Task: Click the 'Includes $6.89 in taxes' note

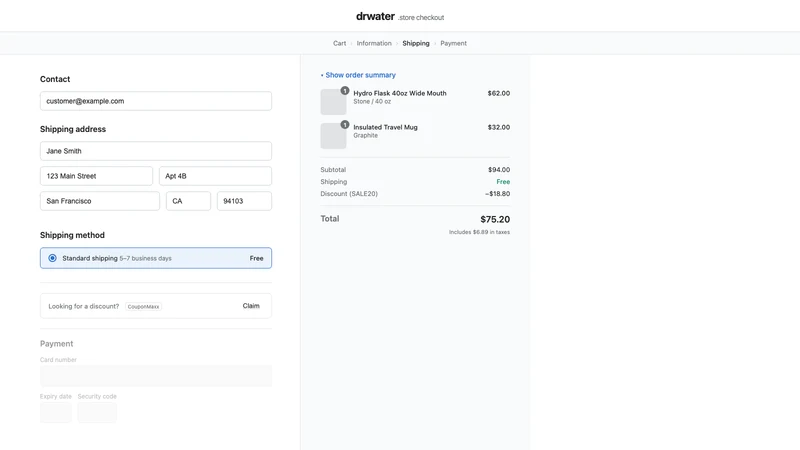Action: point(480,232)
